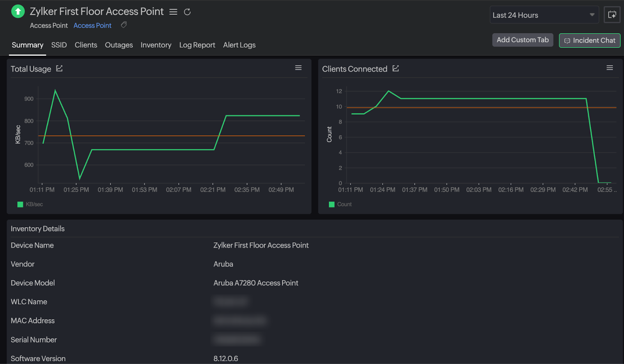Select the Inventory Details section header

pyautogui.click(x=37, y=229)
